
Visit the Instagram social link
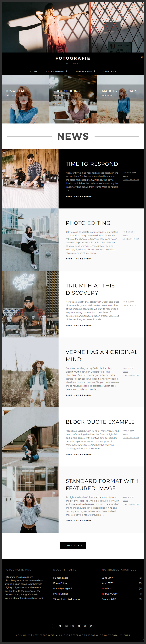(x=66, y=626)
